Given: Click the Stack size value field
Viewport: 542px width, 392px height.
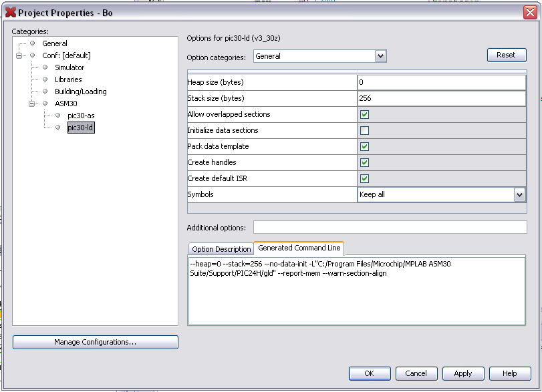Looking at the screenshot, I should 441,98.
